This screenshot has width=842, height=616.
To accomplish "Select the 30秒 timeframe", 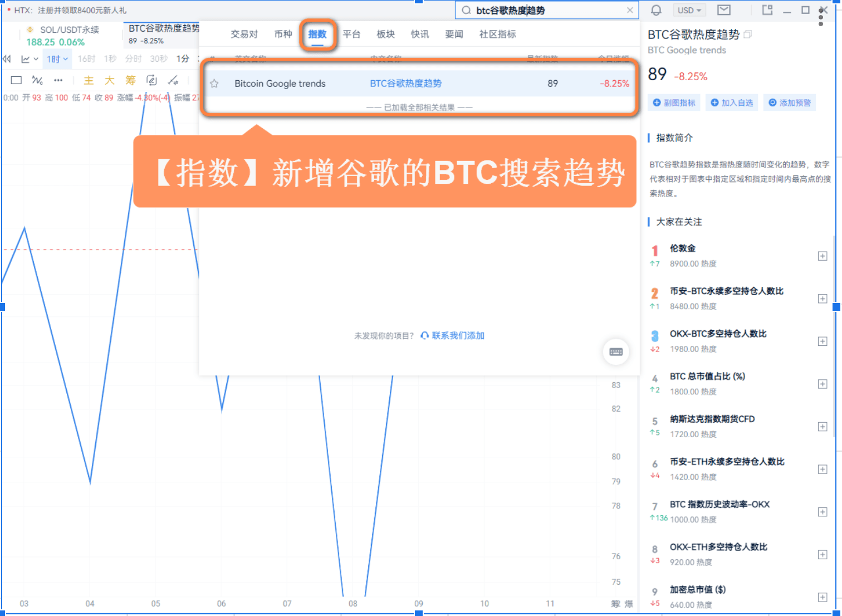I will [x=159, y=58].
